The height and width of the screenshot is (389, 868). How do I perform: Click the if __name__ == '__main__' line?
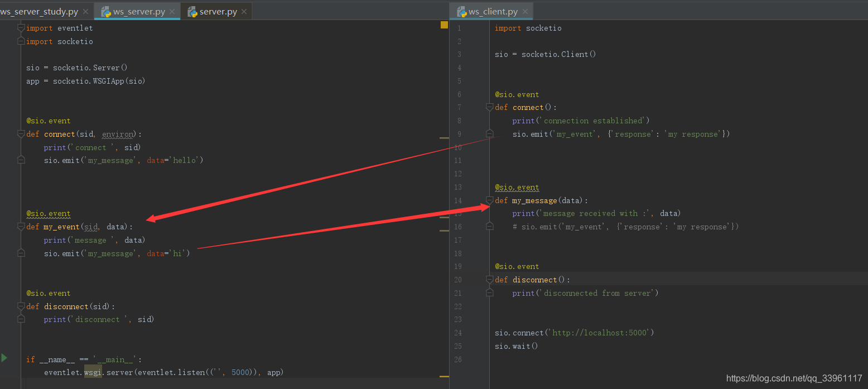click(x=84, y=359)
